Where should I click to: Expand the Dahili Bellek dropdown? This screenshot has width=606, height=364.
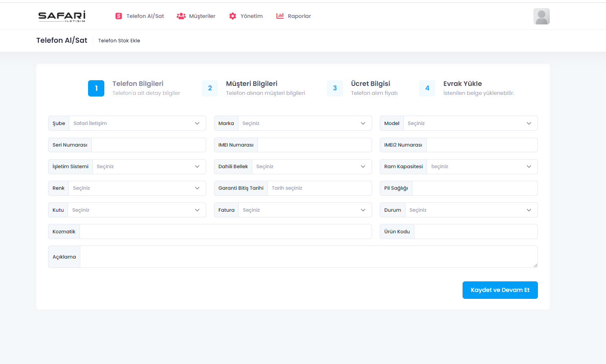pos(312,167)
